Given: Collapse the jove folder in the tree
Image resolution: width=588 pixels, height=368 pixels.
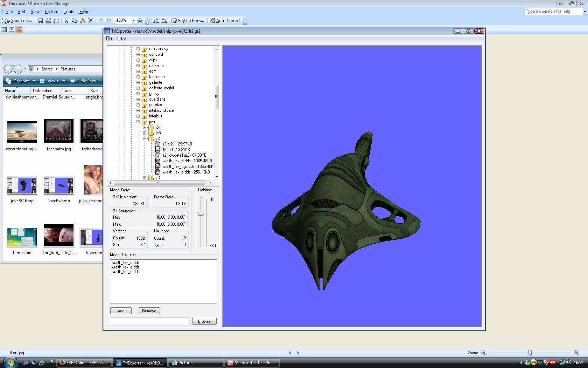Looking at the screenshot, I should (138, 122).
